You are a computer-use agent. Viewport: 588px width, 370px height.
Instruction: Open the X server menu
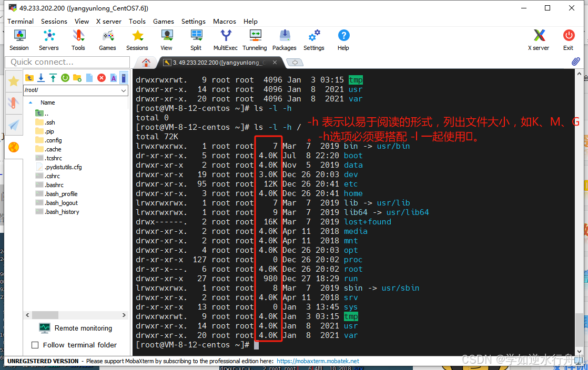pos(109,22)
